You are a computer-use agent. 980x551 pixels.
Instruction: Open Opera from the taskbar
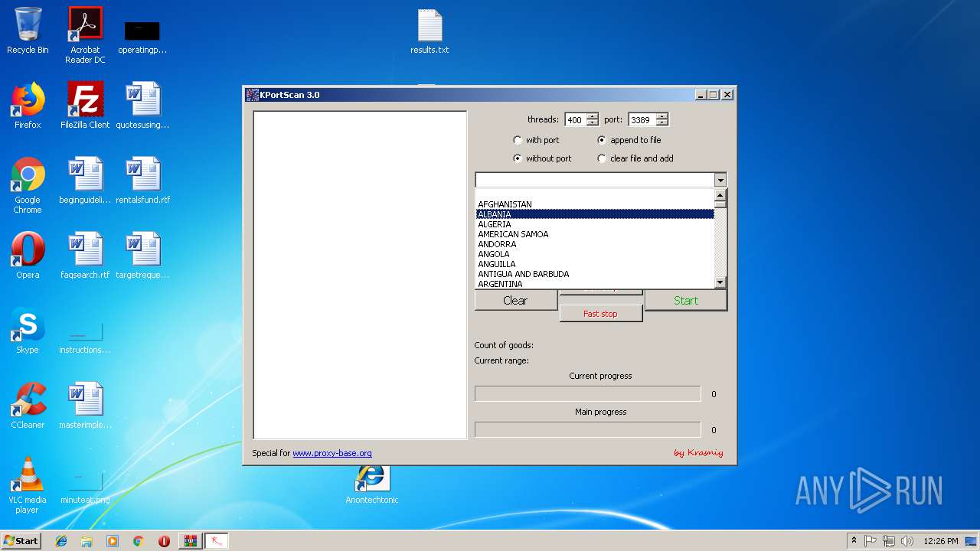click(x=164, y=541)
